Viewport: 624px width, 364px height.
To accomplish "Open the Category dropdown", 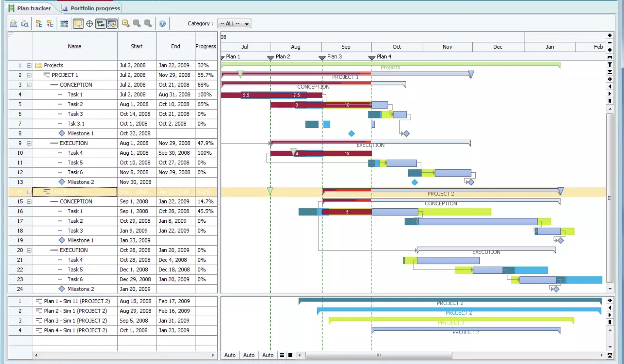I will point(234,24).
